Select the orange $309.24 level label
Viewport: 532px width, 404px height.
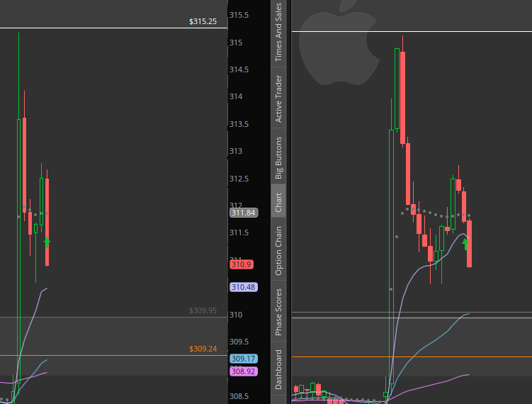(203, 349)
